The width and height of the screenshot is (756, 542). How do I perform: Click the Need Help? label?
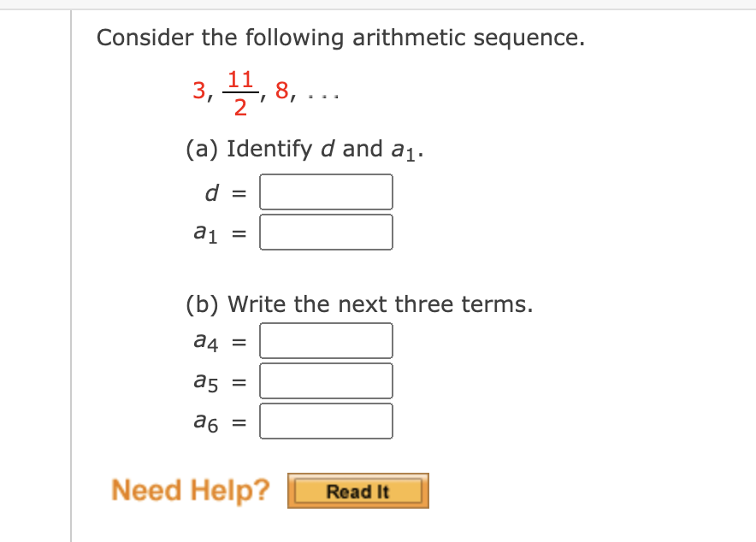pos(190,490)
